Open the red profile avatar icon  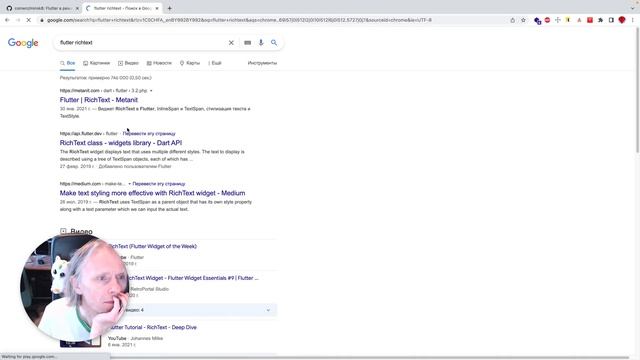click(x=622, y=20)
